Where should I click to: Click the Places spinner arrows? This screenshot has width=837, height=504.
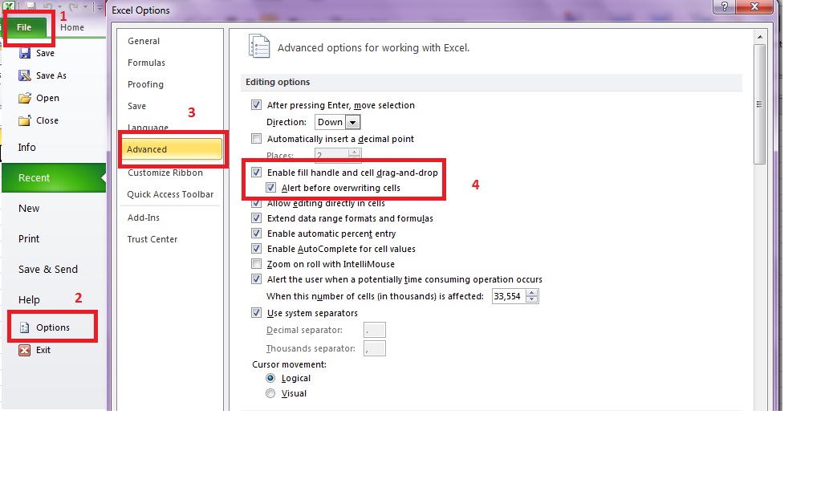point(355,155)
